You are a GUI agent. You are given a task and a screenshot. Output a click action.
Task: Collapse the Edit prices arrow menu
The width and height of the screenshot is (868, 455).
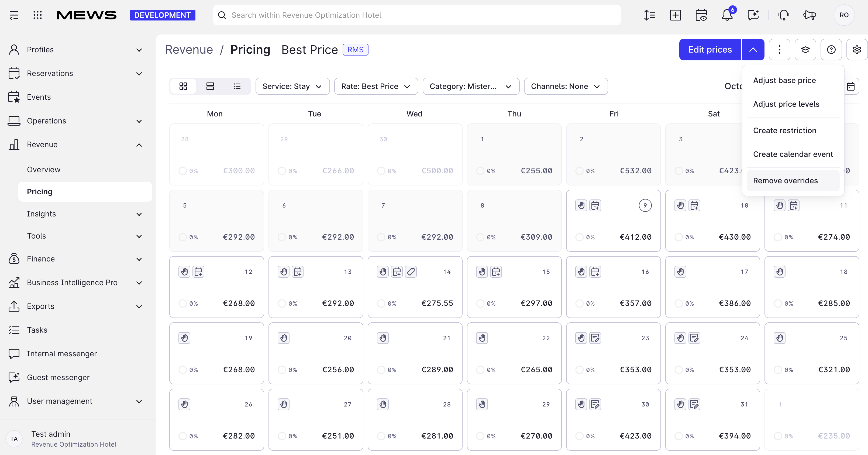click(x=753, y=50)
